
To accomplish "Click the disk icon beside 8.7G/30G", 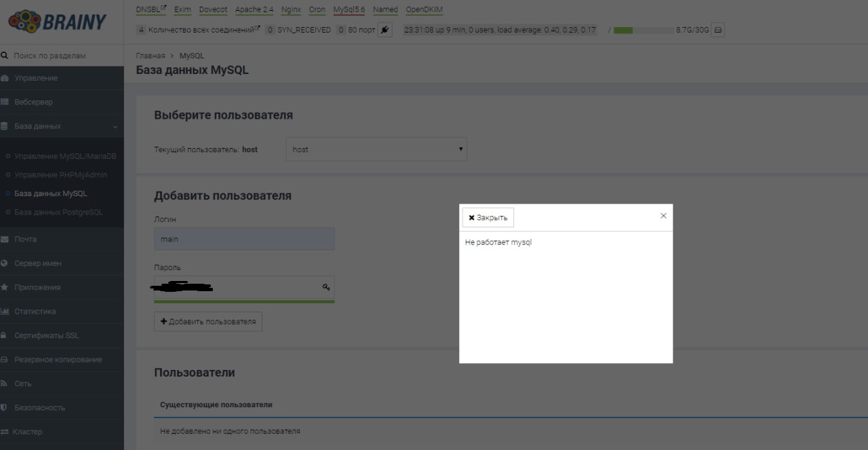I will click(x=717, y=30).
